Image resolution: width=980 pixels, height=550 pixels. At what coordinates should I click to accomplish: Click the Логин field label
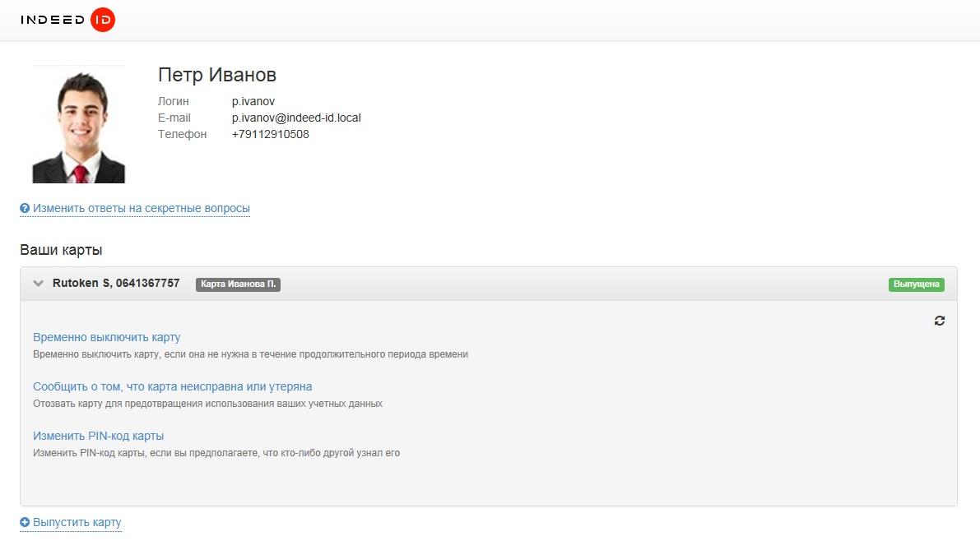[173, 102]
